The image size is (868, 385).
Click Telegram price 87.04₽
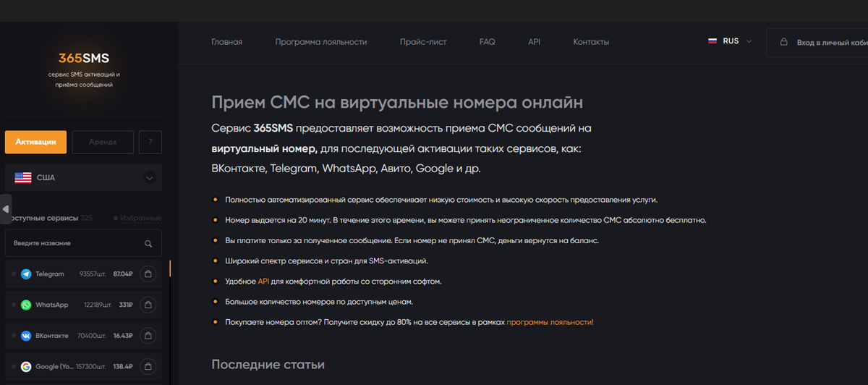123,274
